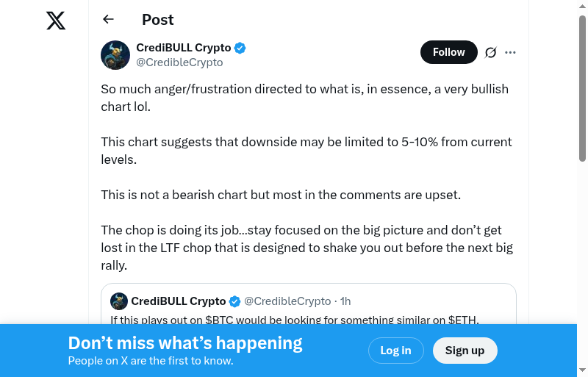Click the X logo
This screenshot has width=588, height=377.
(56, 21)
